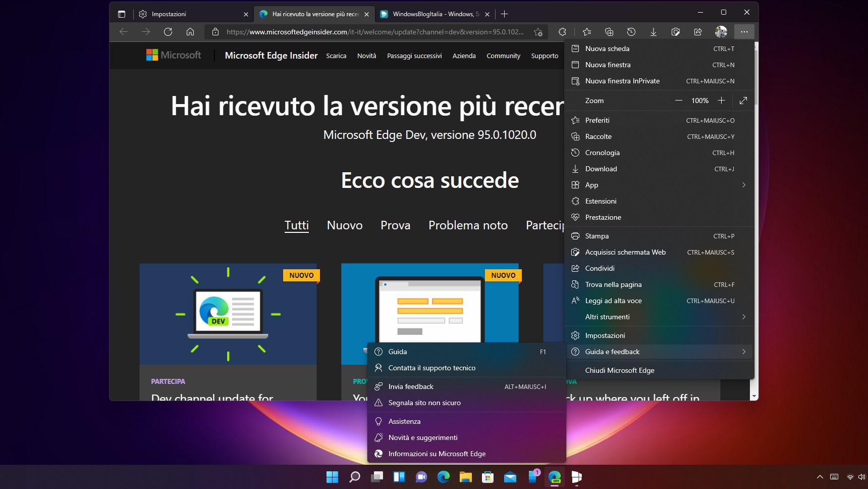Viewport: 868px width, 489px height.
Task: Select Impostazioni in the menu
Action: 659,335
